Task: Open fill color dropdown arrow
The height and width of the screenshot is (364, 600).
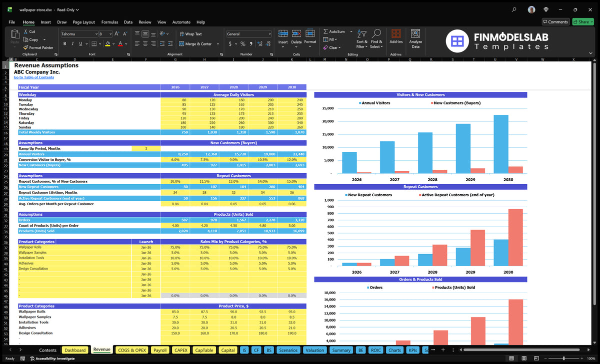Action: [x=113, y=44]
